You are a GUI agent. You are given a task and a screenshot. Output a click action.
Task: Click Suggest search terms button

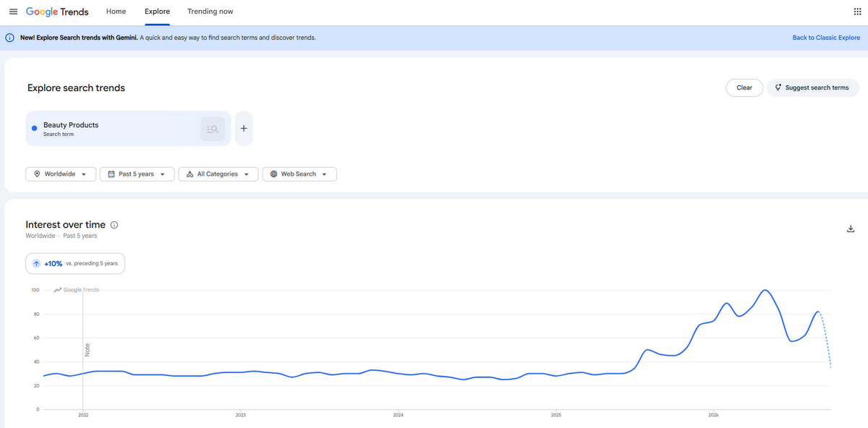812,87
